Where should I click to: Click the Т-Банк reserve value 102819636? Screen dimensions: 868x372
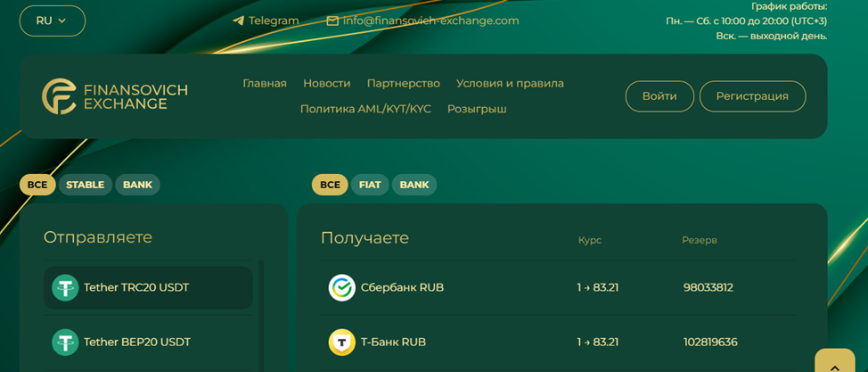(710, 342)
